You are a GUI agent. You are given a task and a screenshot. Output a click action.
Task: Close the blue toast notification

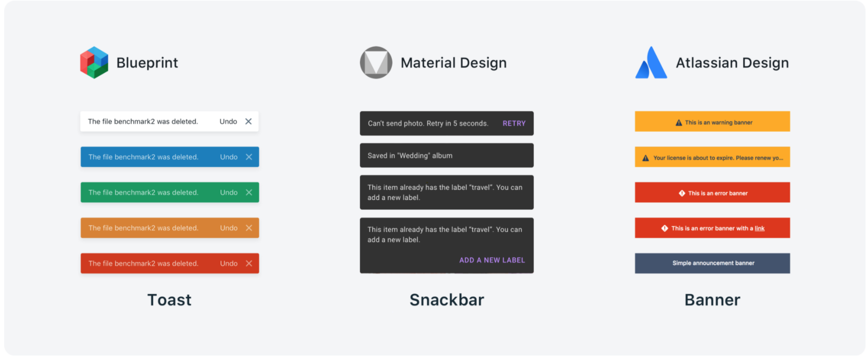pos(249,157)
